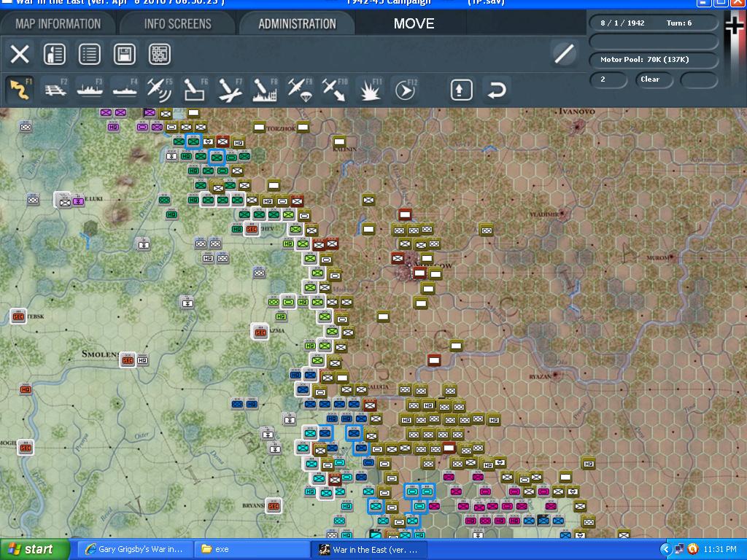
Task: Select the F6 bomb unit mode icon
Action: pyautogui.click(x=195, y=89)
